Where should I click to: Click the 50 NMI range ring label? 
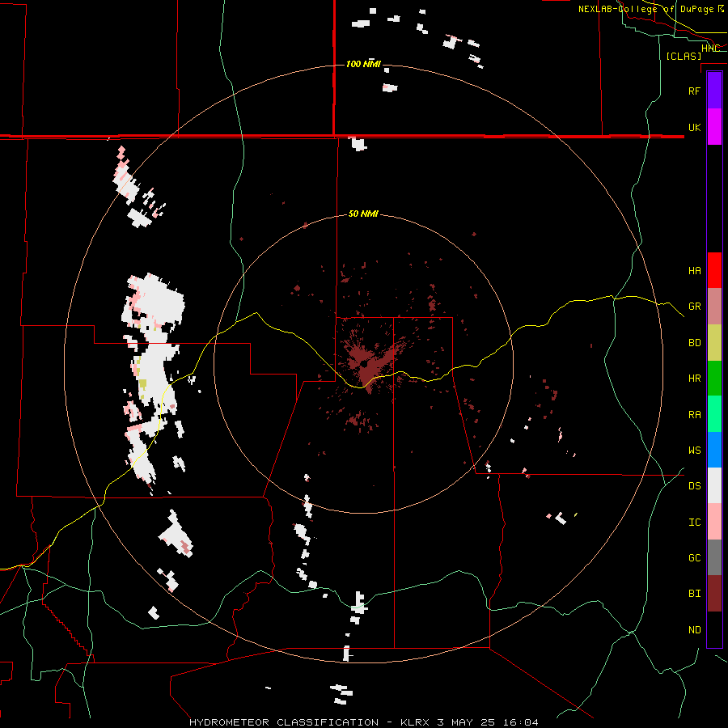click(363, 214)
